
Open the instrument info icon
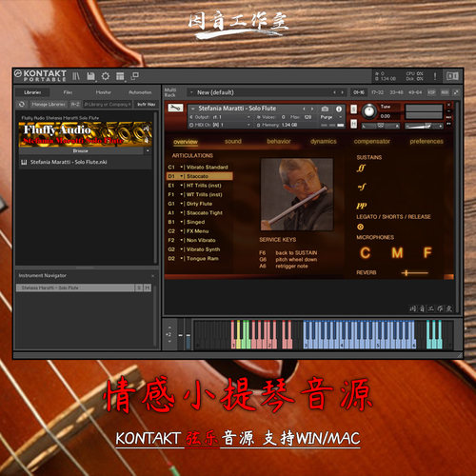339,109
